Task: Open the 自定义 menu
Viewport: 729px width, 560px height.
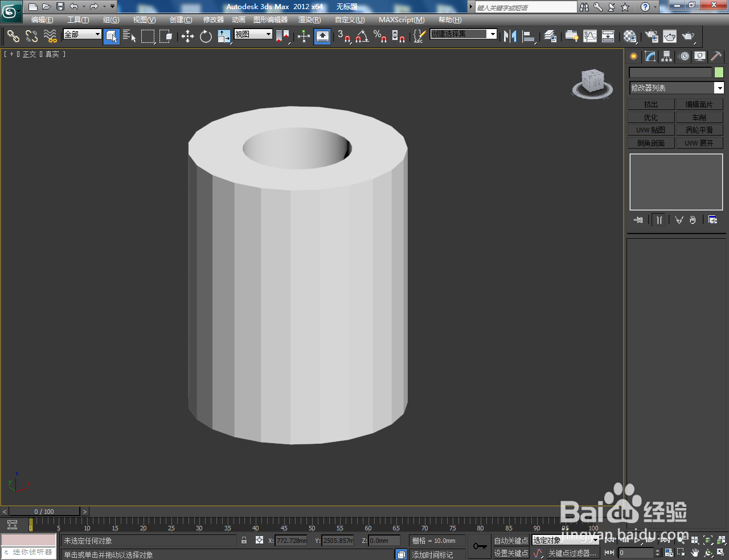Action: click(x=349, y=19)
